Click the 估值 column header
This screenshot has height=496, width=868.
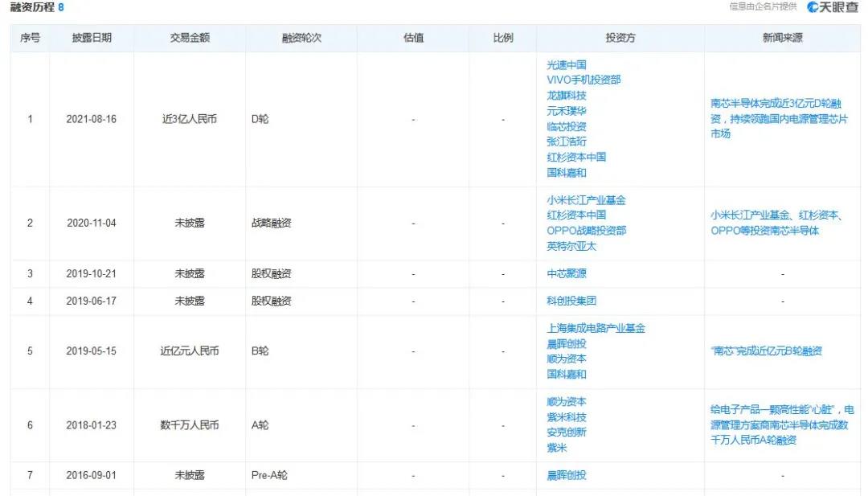coord(414,38)
